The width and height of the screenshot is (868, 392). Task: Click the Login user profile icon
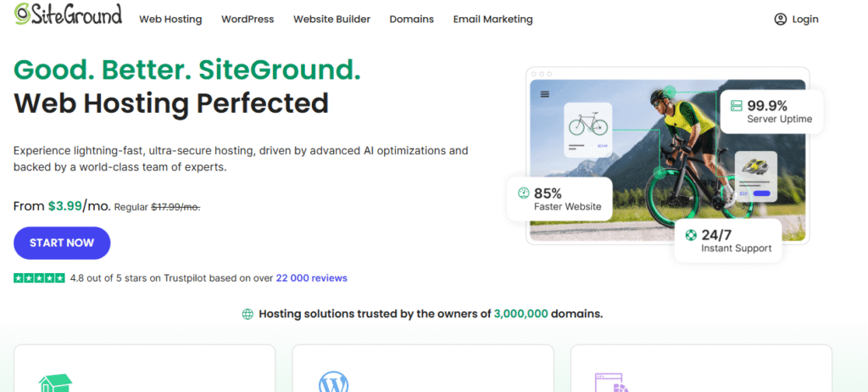click(x=781, y=20)
